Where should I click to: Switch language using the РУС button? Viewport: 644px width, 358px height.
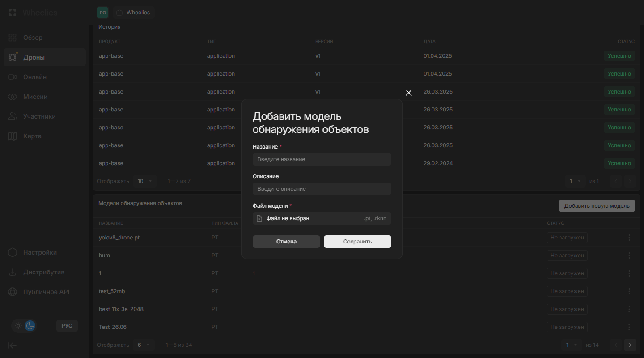coord(67,326)
